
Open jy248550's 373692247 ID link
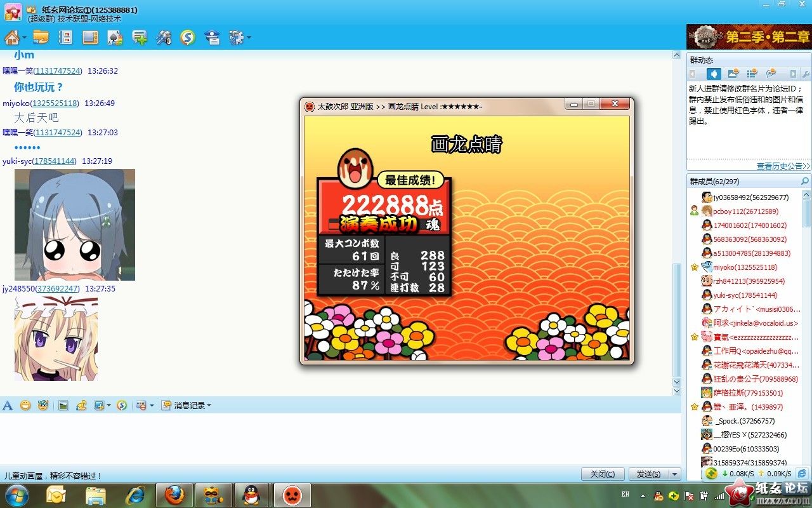coord(58,289)
